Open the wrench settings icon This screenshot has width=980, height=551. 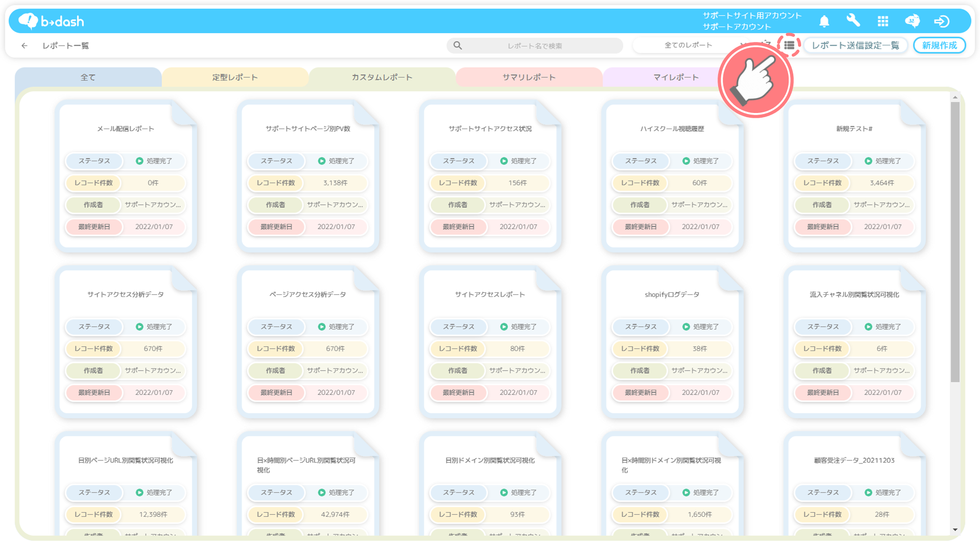click(x=853, y=21)
